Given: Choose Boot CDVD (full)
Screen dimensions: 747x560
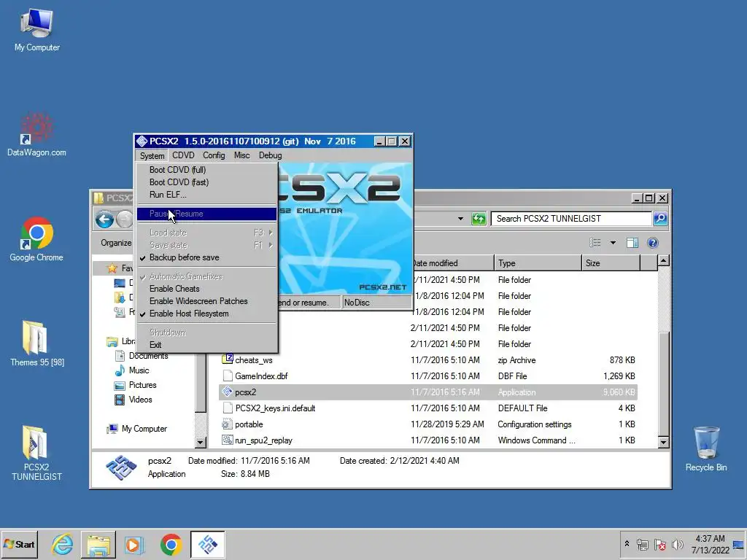Looking at the screenshot, I should (x=206, y=169).
